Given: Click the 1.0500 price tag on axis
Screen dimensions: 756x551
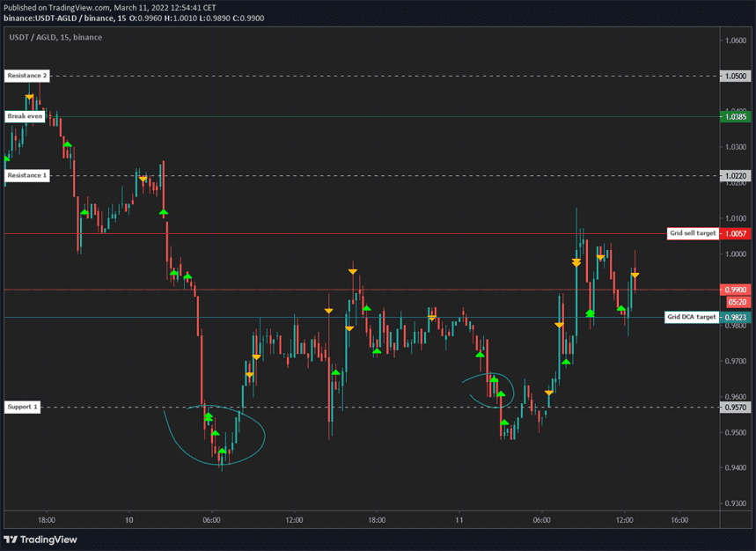Looking at the screenshot, I should (735, 77).
